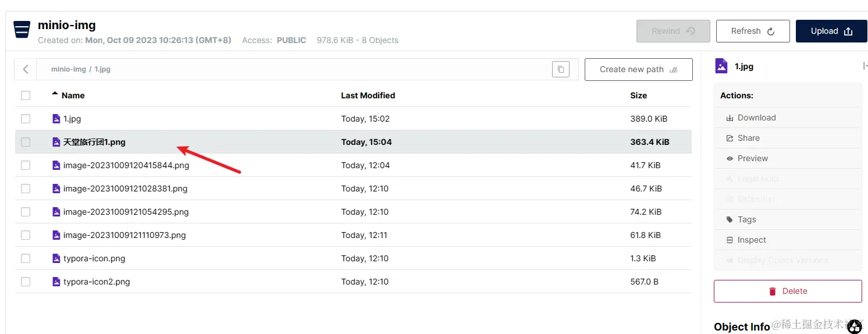The width and height of the screenshot is (868, 334).
Task: Open image-20231009120415844.png
Action: point(126,165)
